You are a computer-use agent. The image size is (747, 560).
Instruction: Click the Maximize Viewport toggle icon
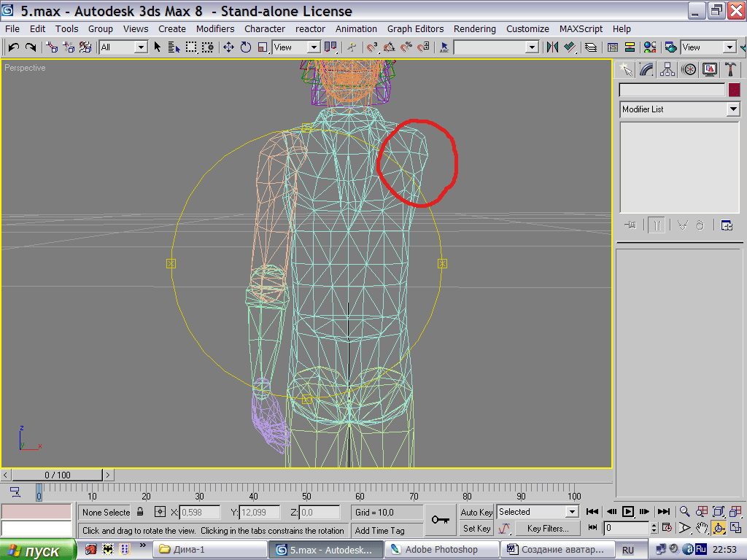(735, 528)
